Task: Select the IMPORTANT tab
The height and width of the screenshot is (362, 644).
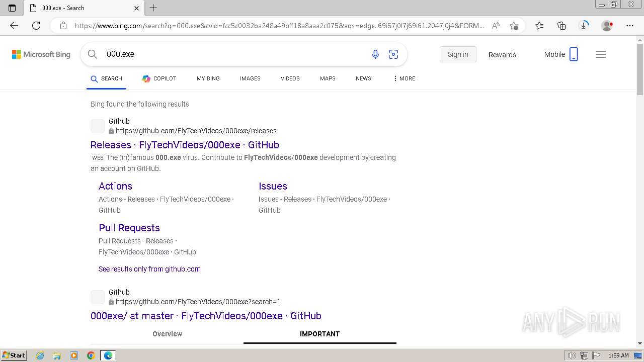Action: (319, 334)
